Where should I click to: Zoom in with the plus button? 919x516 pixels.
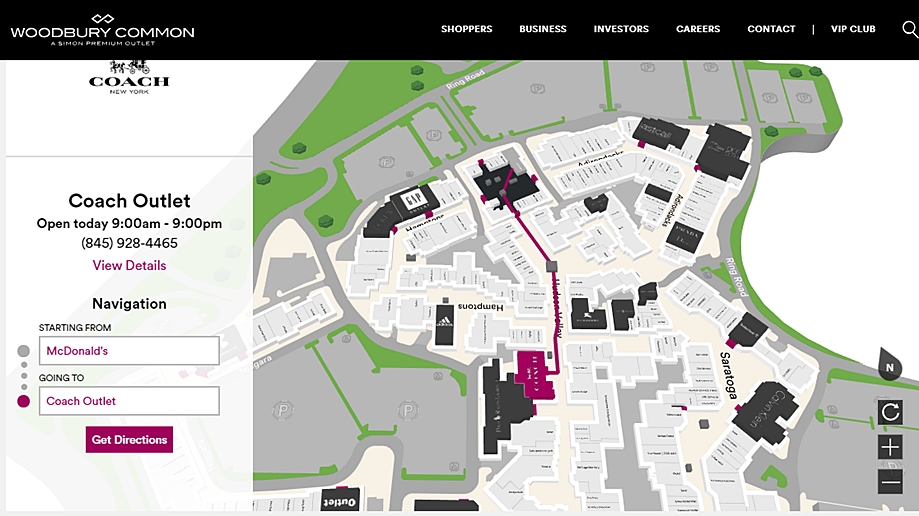point(890,447)
